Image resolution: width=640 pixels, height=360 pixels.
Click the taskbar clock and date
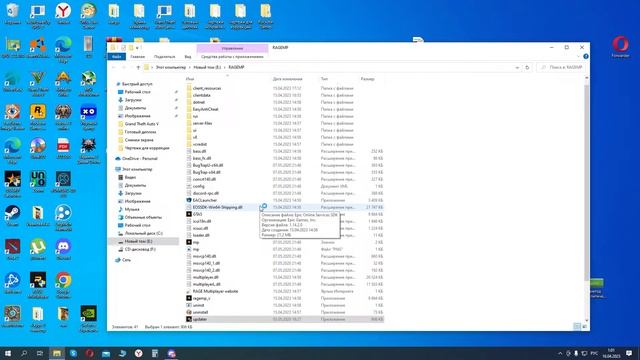[611, 353]
